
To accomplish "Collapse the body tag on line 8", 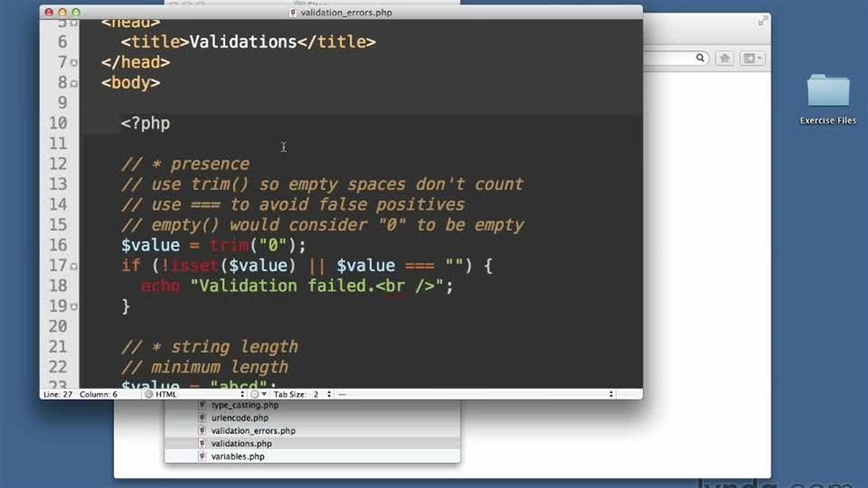I will tap(74, 83).
